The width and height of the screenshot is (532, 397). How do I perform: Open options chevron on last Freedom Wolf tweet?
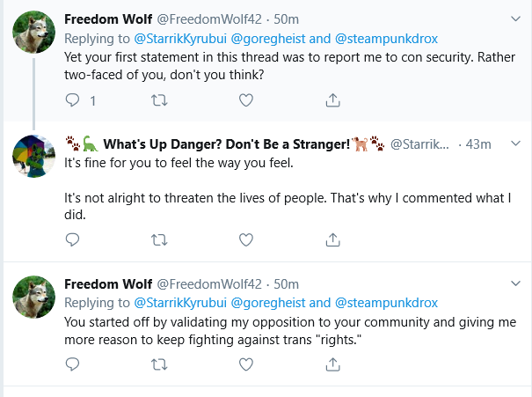coord(515,283)
